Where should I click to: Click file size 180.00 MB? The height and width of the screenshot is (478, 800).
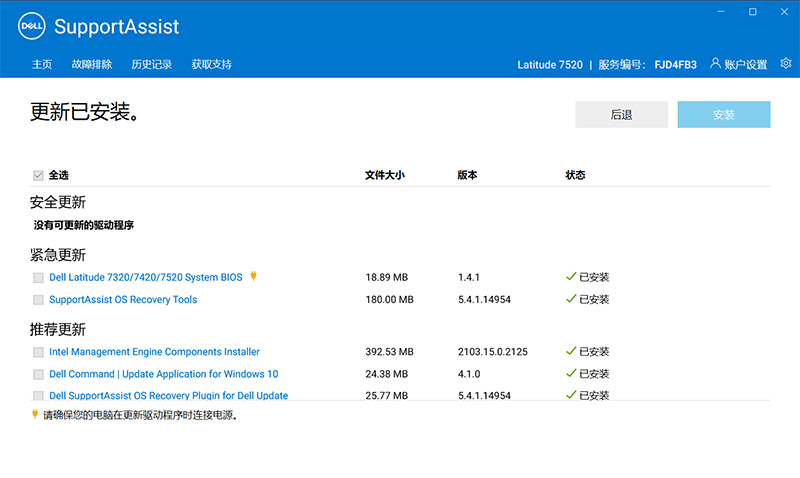pyautogui.click(x=389, y=299)
